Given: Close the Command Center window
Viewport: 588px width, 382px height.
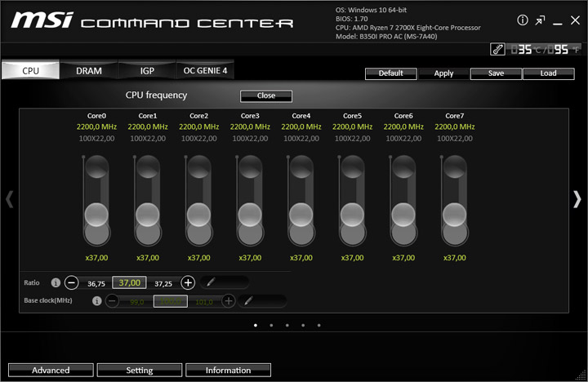Looking at the screenshot, I should click(x=575, y=20).
